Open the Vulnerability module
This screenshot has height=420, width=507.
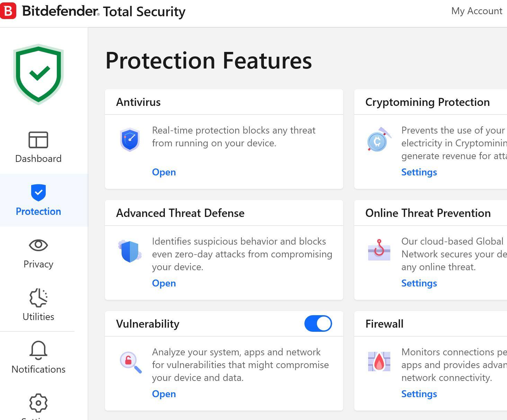point(164,394)
